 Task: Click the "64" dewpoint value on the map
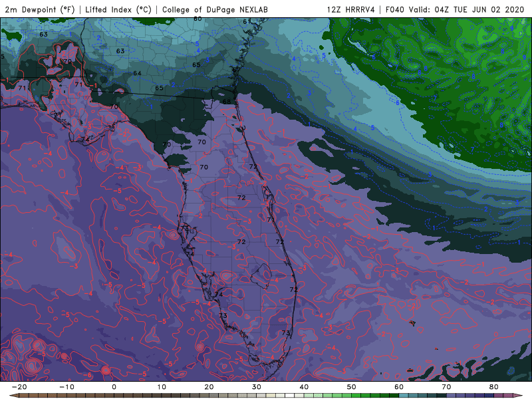137,73
